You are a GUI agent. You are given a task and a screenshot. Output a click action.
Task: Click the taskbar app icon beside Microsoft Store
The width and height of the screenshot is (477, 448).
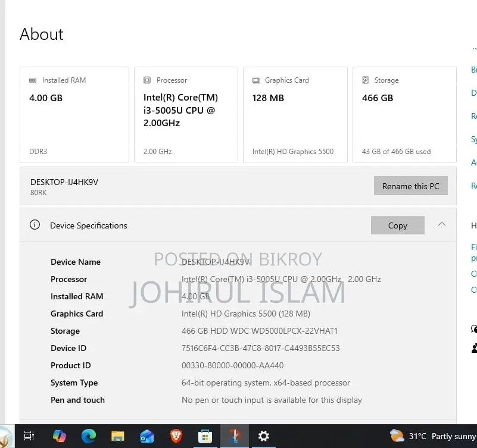point(234,437)
